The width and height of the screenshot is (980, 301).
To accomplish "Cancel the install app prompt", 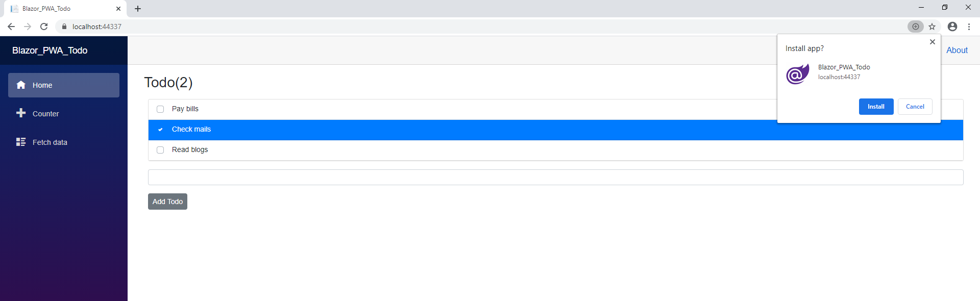I will click(915, 107).
